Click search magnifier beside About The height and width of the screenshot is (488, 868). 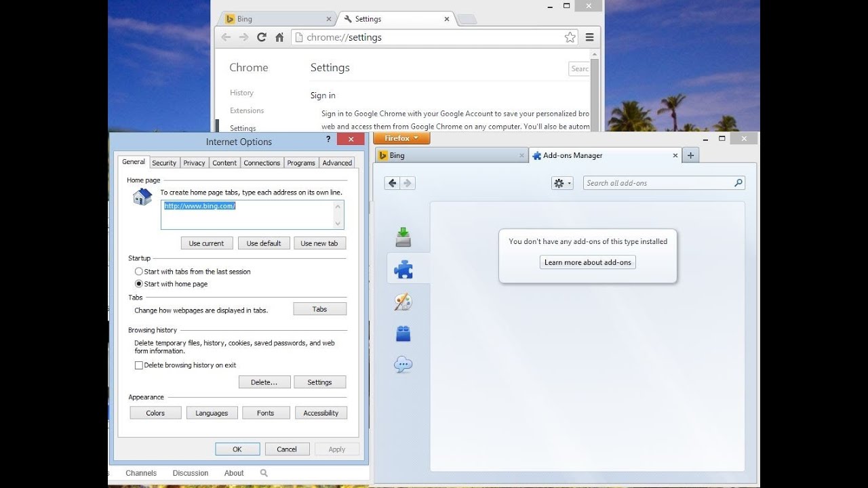[264, 473]
